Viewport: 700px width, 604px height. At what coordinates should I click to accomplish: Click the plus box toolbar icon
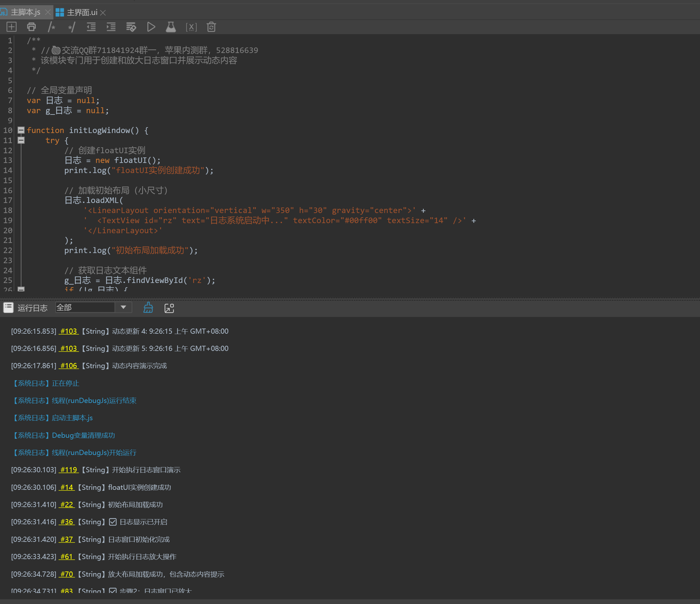(x=11, y=27)
